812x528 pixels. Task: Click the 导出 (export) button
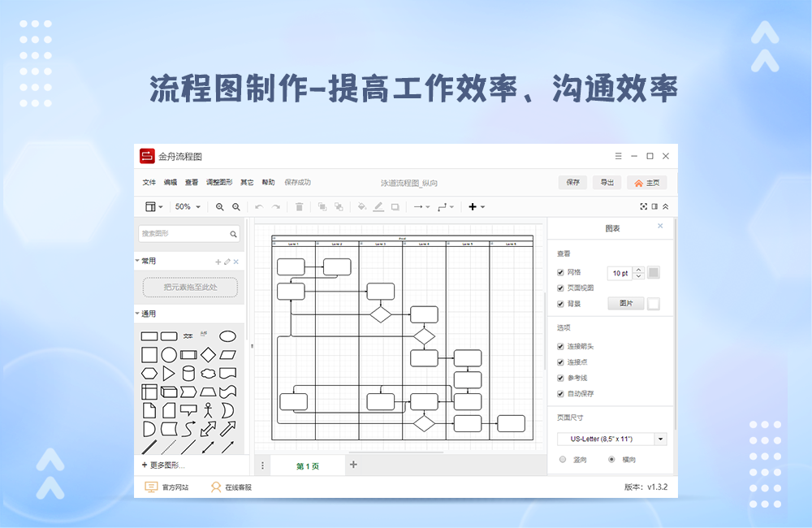(607, 182)
